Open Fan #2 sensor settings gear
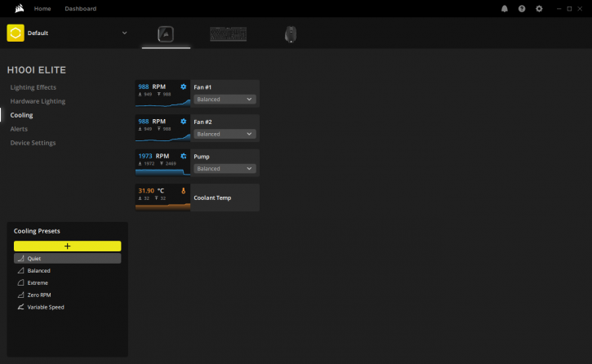592x364 pixels. [x=184, y=122]
